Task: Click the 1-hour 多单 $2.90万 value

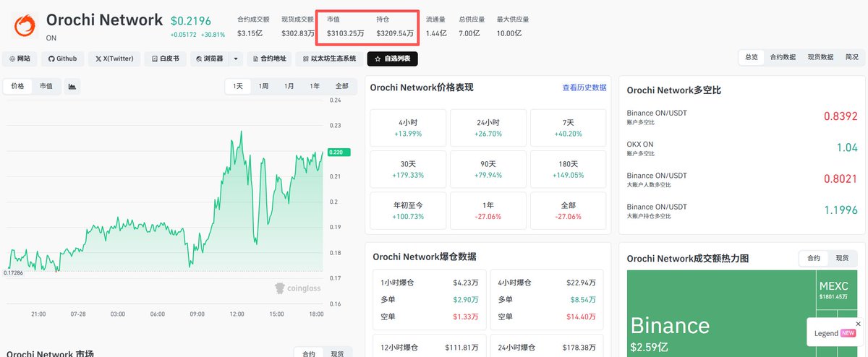Action: click(464, 299)
